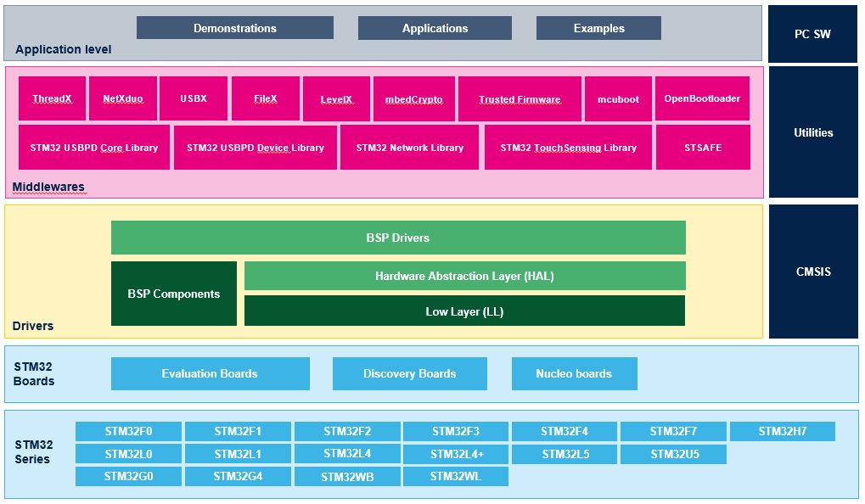Select the OpenBootloader middleware box
865x504 pixels.
[702, 99]
